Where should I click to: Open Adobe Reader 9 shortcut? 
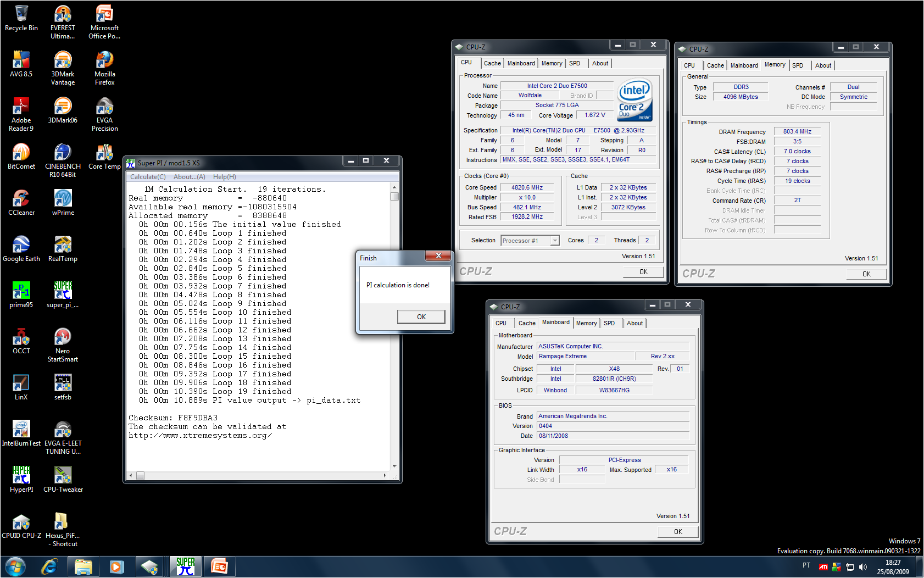(x=21, y=114)
